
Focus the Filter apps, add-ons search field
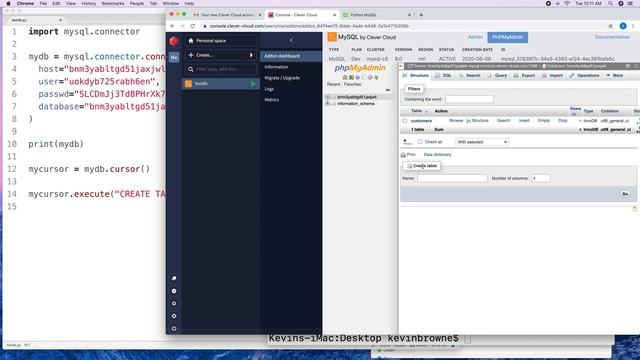click(x=220, y=69)
